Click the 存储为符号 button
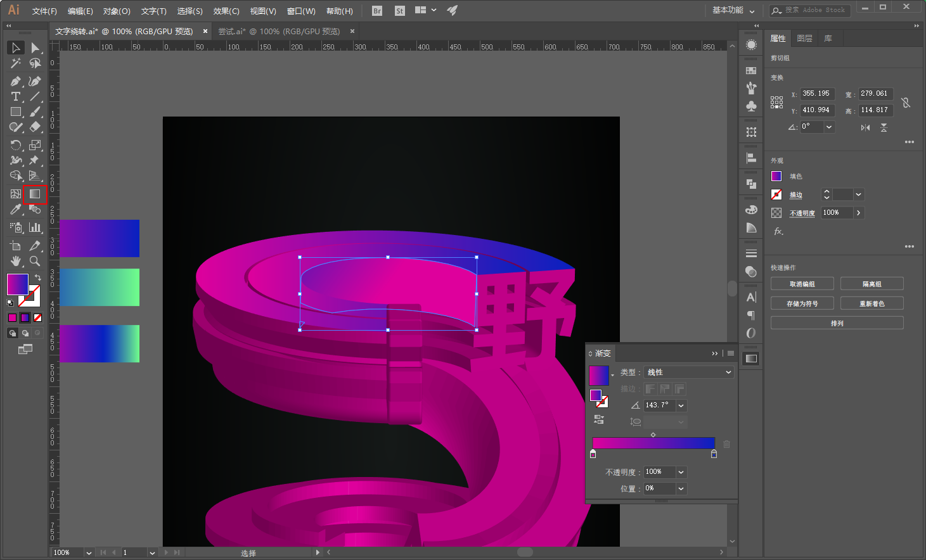Screen dimensions: 926x560 [802, 303]
